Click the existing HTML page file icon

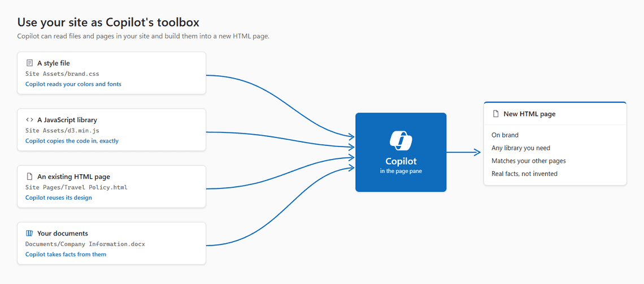point(29,177)
